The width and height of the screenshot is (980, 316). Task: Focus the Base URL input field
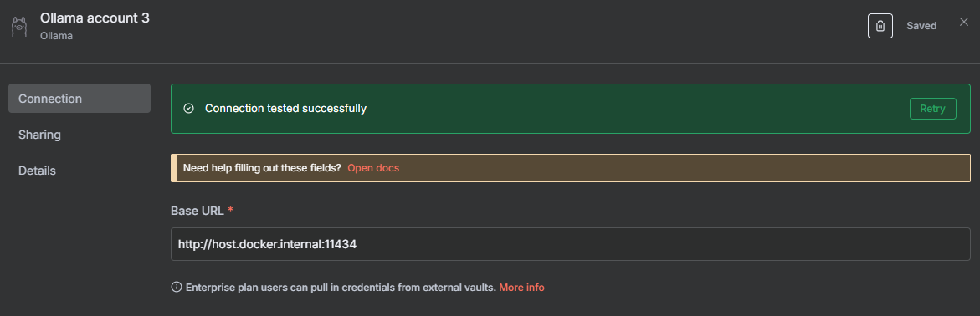click(x=571, y=244)
